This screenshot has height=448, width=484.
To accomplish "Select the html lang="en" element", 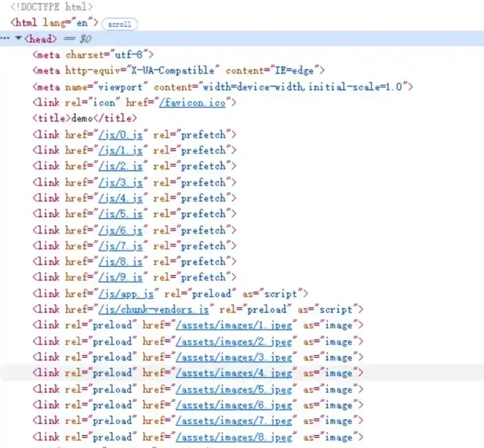I will click(x=55, y=23).
